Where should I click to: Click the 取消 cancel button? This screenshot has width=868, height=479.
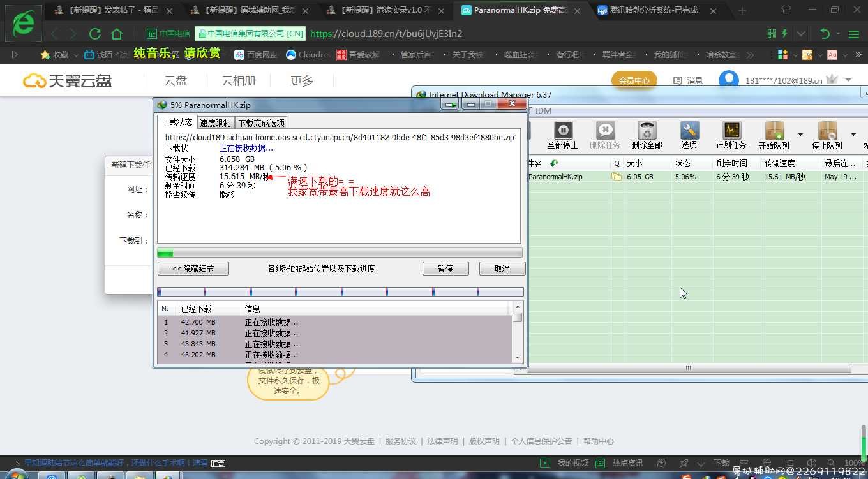coord(502,269)
